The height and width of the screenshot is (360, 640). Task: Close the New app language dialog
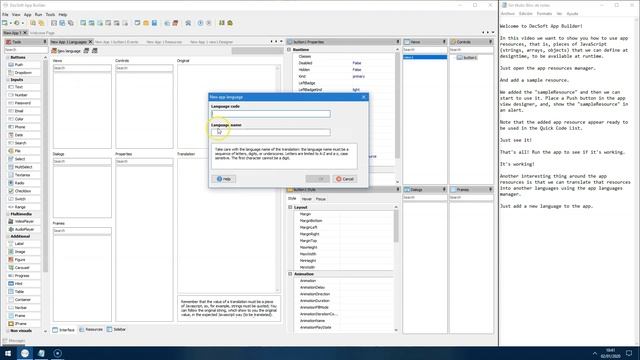point(364,97)
